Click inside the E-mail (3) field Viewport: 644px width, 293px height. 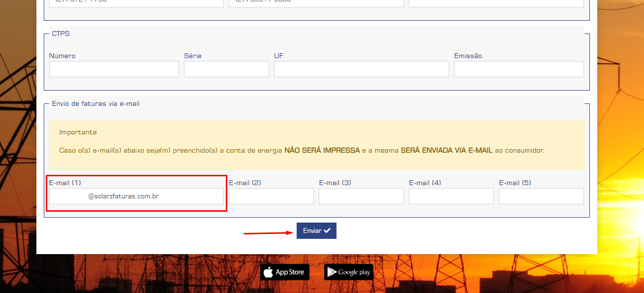(x=361, y=196)
